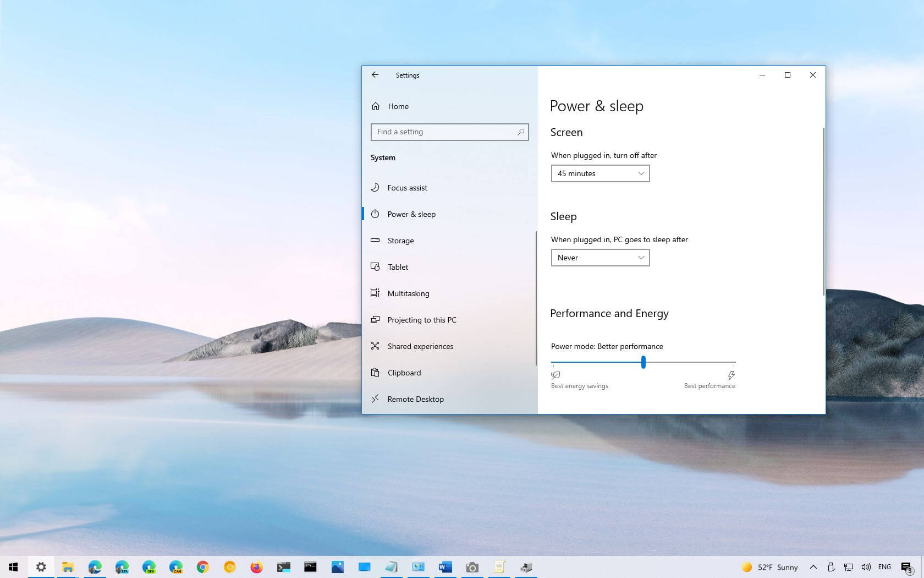Screen dimensions: 924x578
Task: Launch Edge Dev from taskbar
Action: (x=148, y=567)
